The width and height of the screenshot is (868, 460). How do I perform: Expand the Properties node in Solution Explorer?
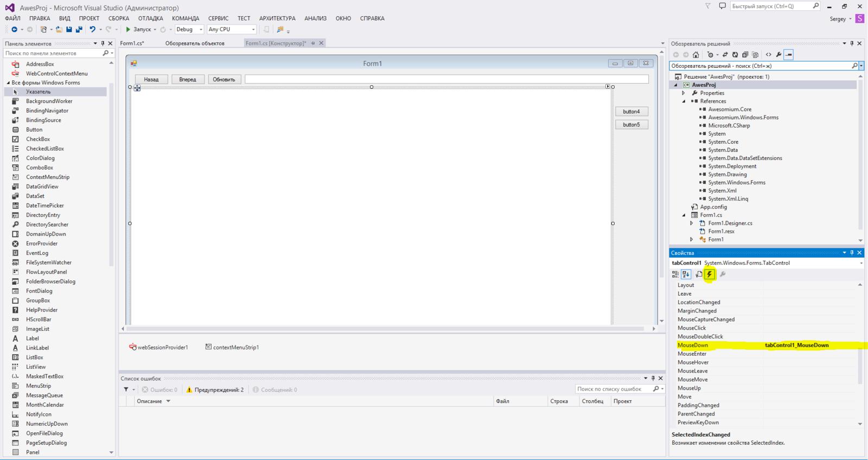[x=684, y=93]
